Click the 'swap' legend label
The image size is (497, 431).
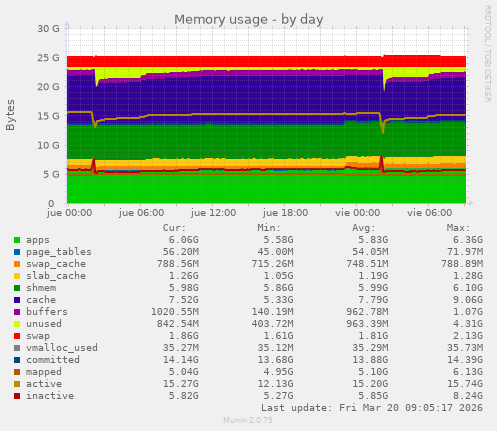click(38, 336)
